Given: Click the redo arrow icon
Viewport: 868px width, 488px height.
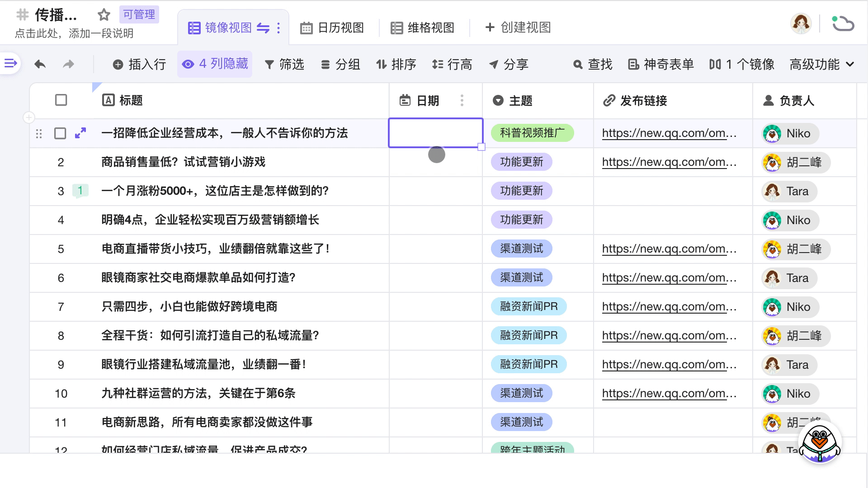Looking at the screenshot, I should [68, 65].
